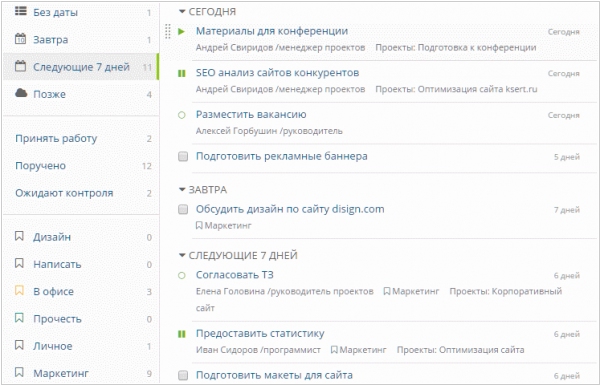
Task: Open task 'Материалы для конференции'
Action: point(272,31)
